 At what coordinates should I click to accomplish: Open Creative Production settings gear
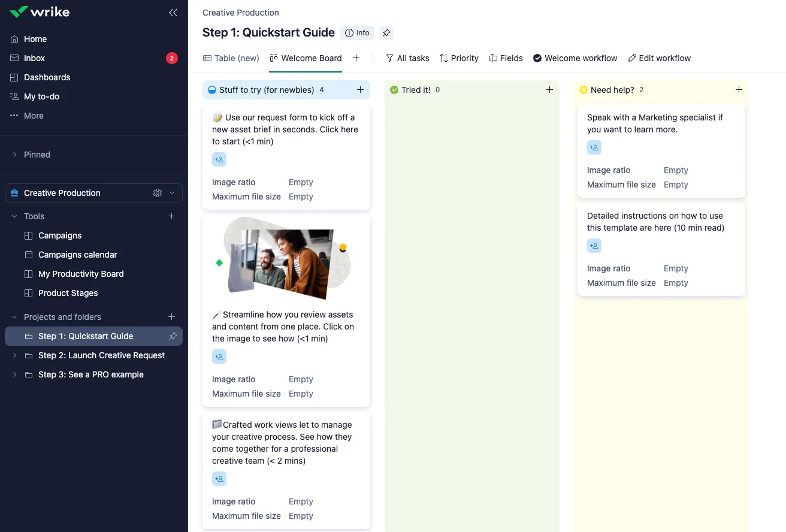pos(158,193)
